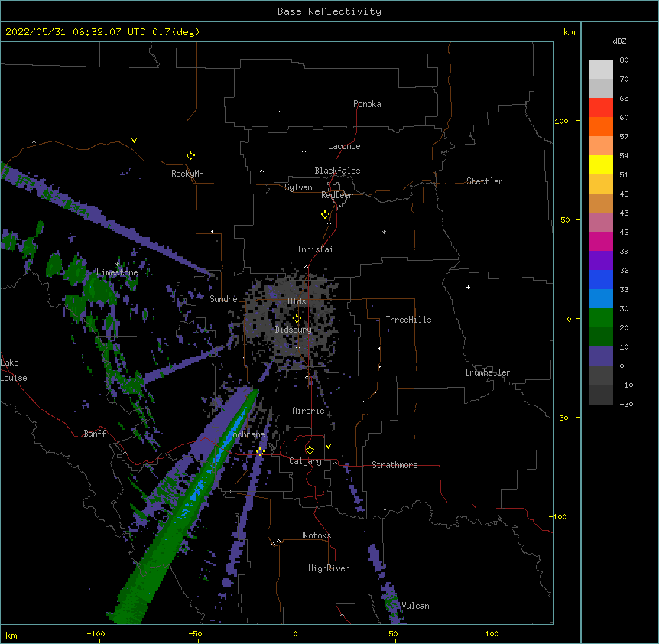Click the Lacombe city label
Image resolution: width=659 pixels, height=644 pixels.
point(344,146)
